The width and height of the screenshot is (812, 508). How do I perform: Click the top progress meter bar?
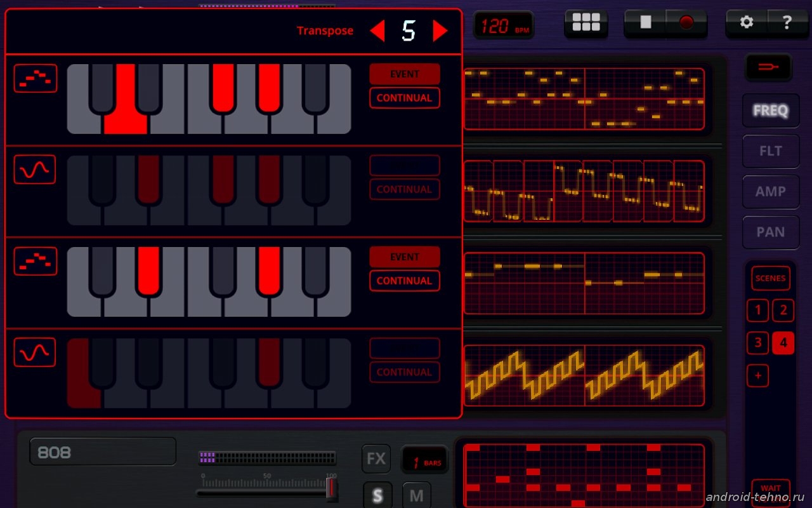(267, 6)
